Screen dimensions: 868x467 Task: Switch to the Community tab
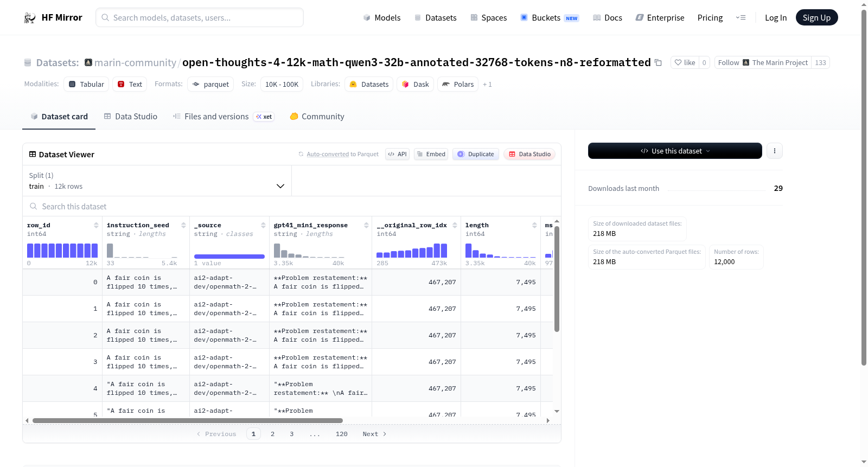[317, 117]
